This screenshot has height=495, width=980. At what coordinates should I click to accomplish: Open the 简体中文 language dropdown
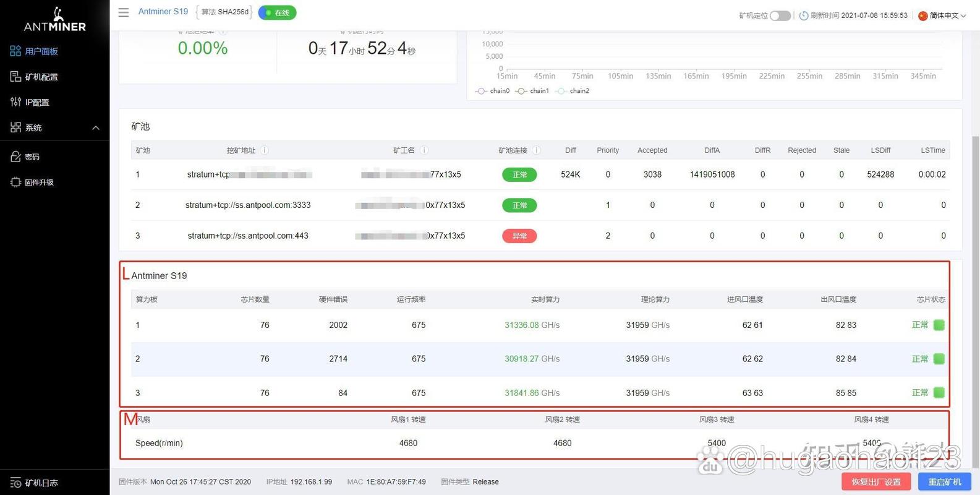[x=942, y=15]
